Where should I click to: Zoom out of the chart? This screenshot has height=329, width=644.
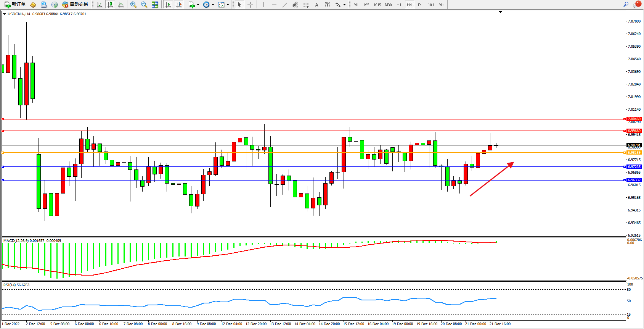[144, 5]
